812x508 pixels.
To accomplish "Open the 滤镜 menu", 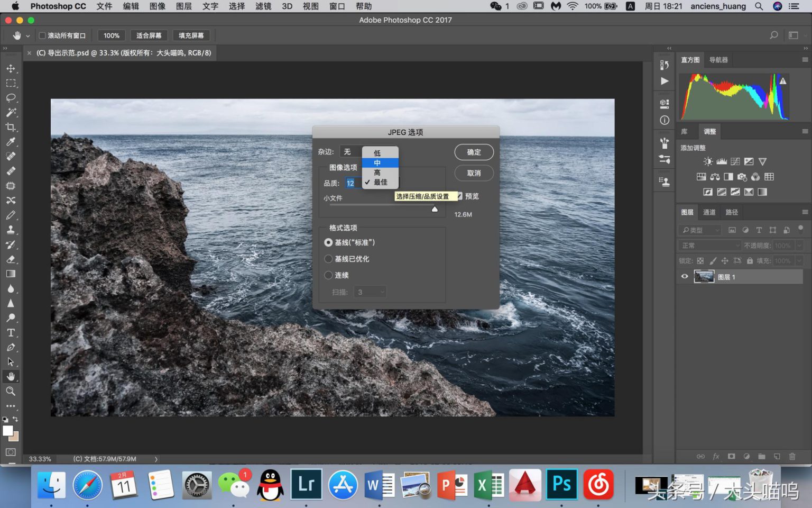I will (x=263, y=6).
